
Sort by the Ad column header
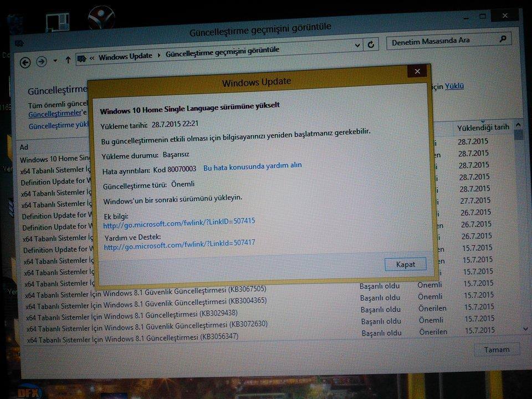(24, 147)
